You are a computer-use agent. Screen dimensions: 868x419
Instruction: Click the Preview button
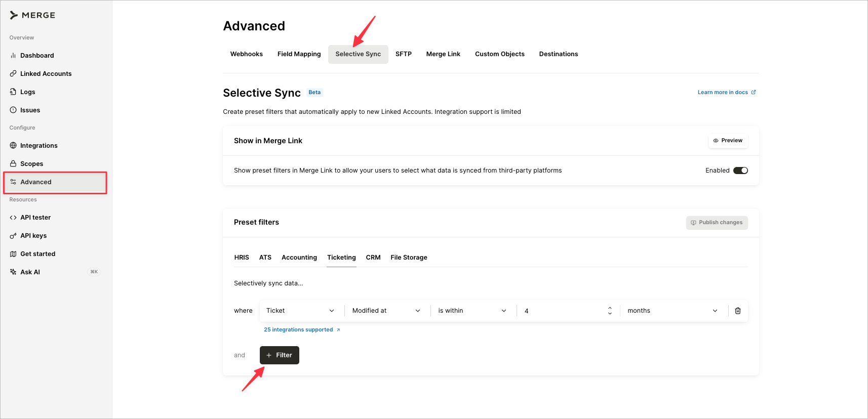pyautogui.click(x=728, y=141)
